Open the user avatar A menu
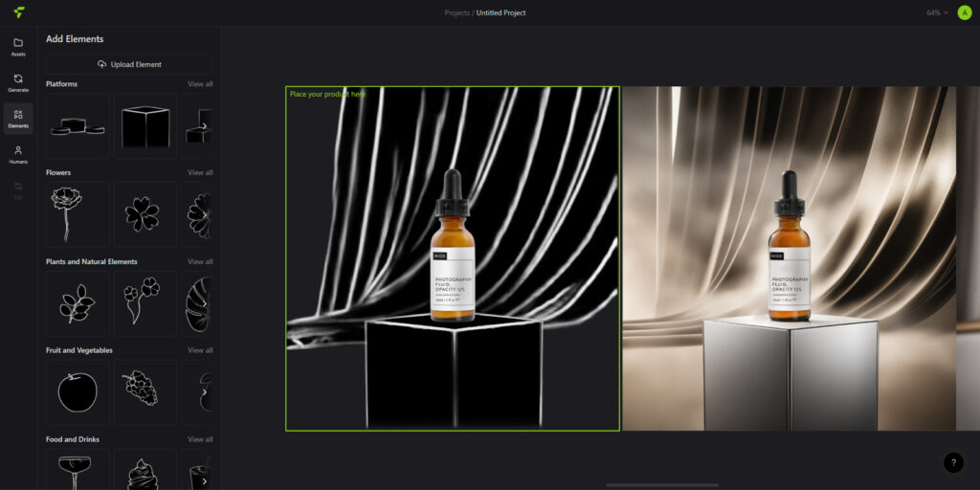The height and width of the screenshot is (490, 980). 965,12
